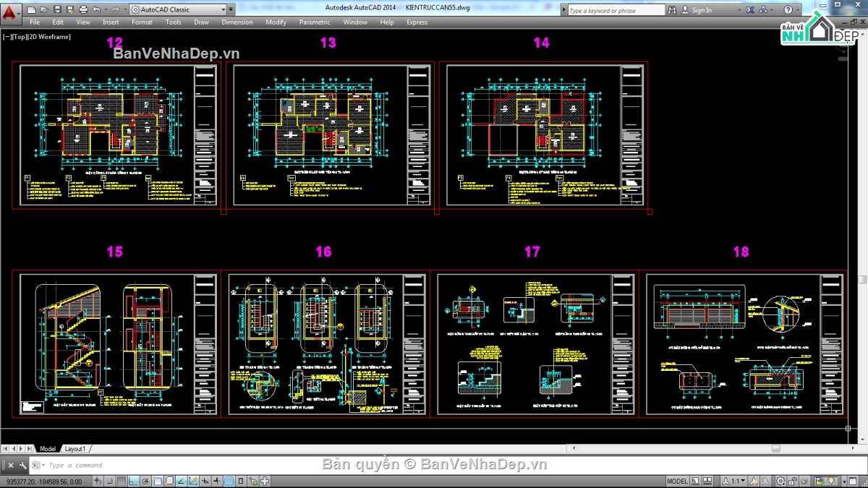Switch to the Layout1 tab
The width and height of the screenshot is (868, 488).
(75, 448)
